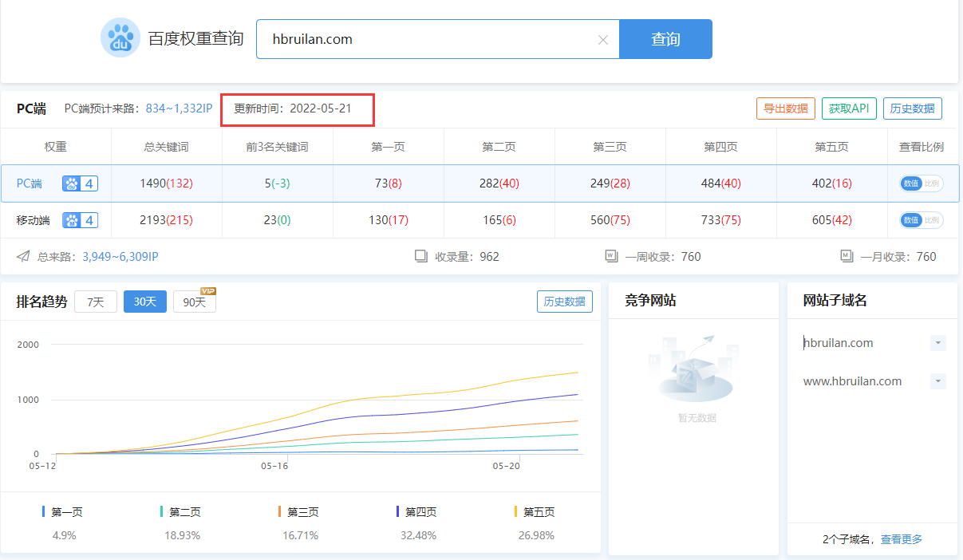Click the PC端 Baidu weight 4 badge

80,183
